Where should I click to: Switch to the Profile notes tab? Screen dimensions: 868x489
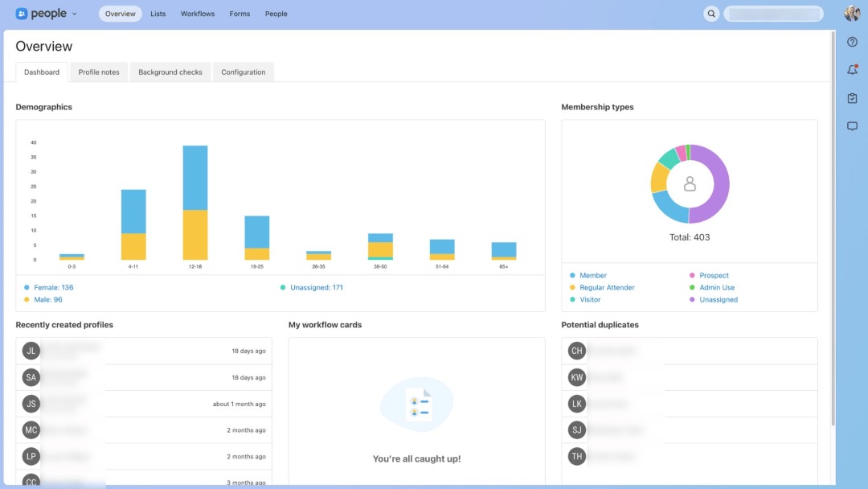[x=99, y=72]
